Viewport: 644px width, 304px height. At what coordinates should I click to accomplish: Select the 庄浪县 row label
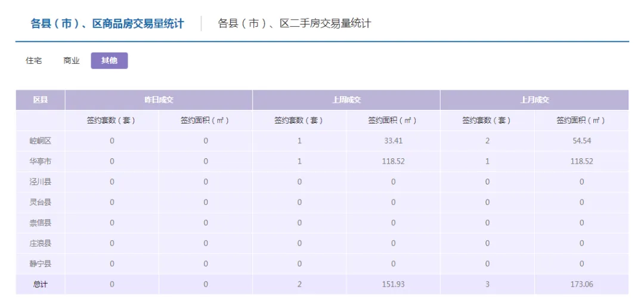(x=41, y=244)
